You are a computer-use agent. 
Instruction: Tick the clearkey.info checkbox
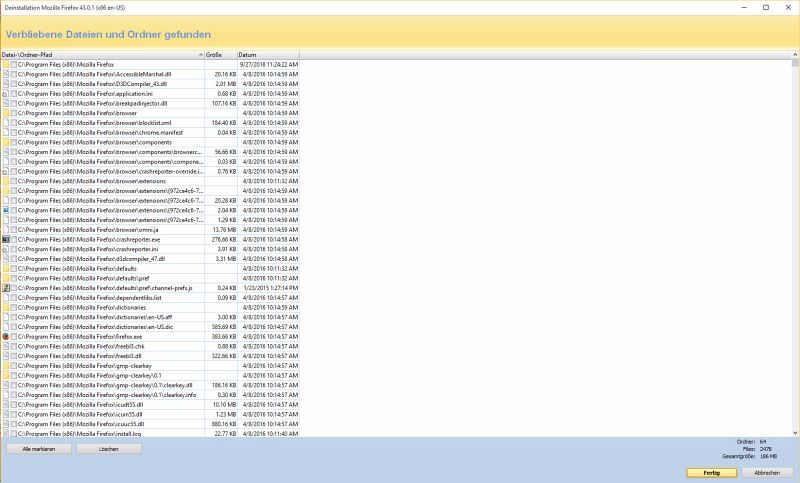[14, 395]
